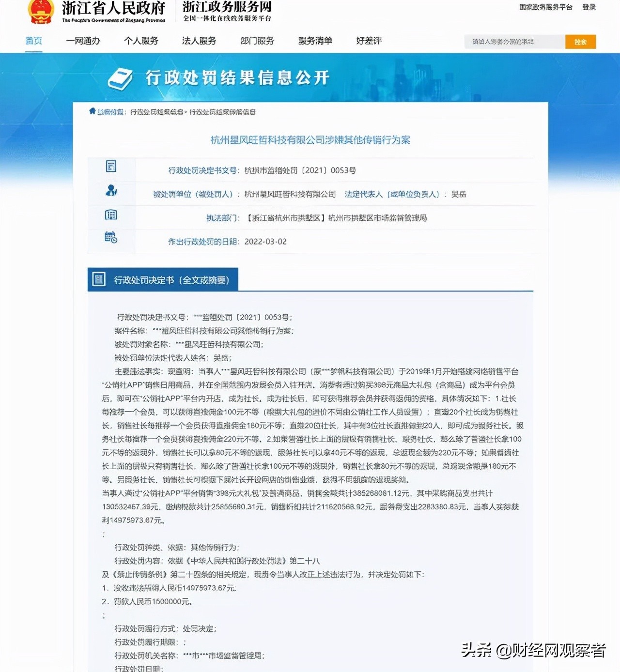The image size is (620, 672).
Task: Open the 首页 tab
Action: [x=34, y=41]
